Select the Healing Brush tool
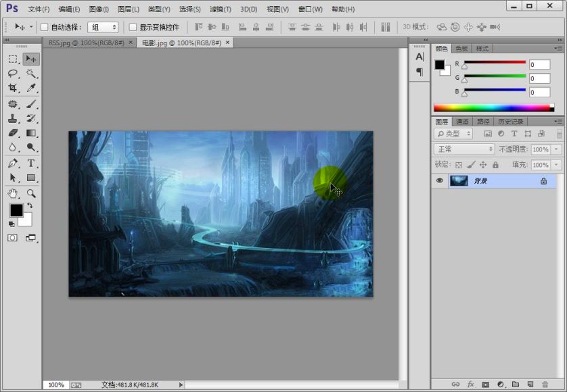567x392 pixels. coord(13,104)
